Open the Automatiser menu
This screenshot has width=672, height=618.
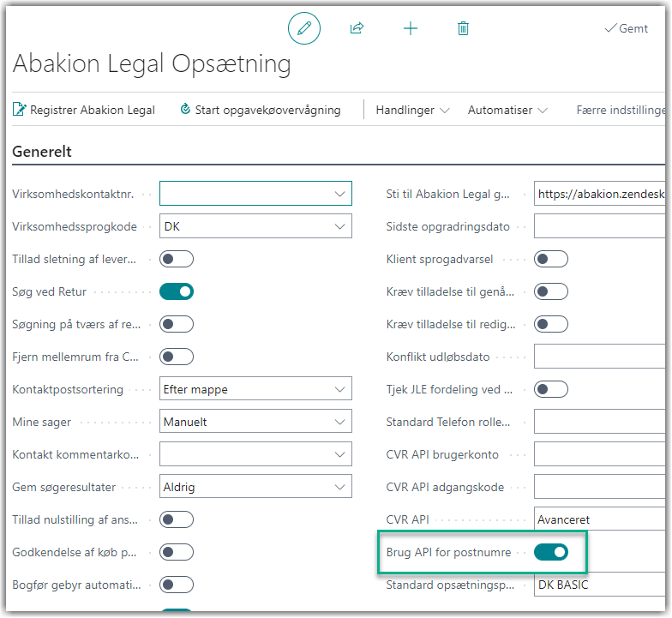pyautogui.click(x=507, y=110)
